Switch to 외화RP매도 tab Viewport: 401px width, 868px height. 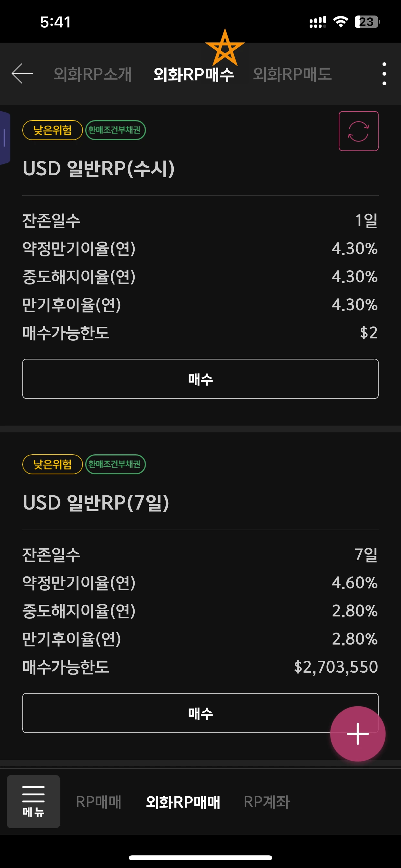coord(292,74)
